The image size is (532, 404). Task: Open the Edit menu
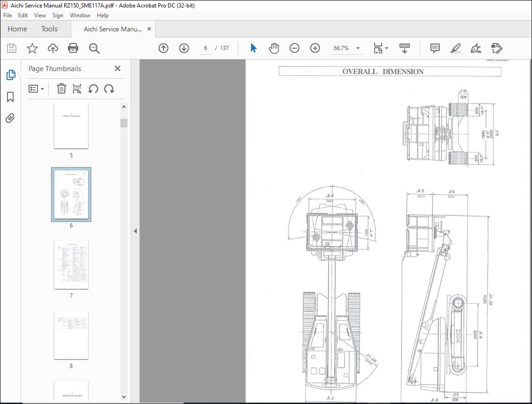pyautogui.click(x=23, y=15)
